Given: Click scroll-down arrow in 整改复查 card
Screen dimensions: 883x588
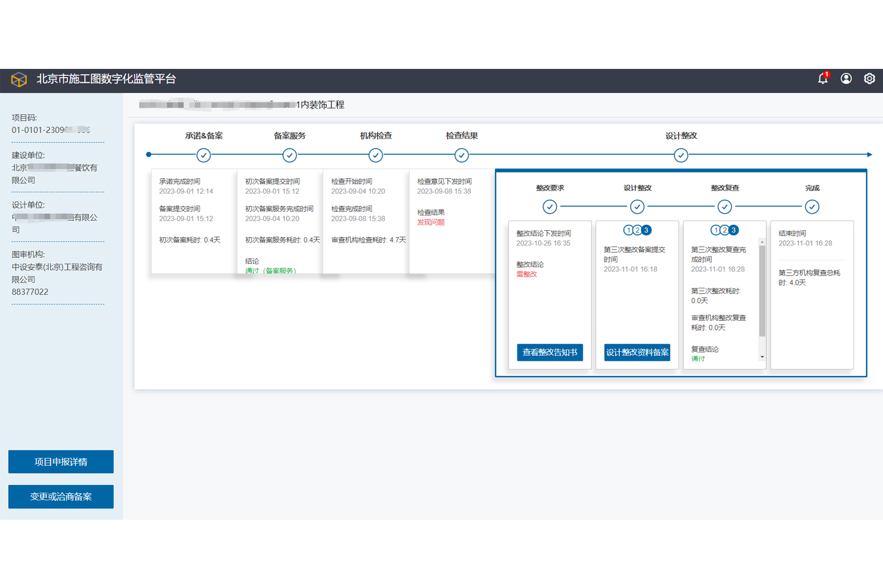Looking at the screenshot, I should click(x=762, y=357).
